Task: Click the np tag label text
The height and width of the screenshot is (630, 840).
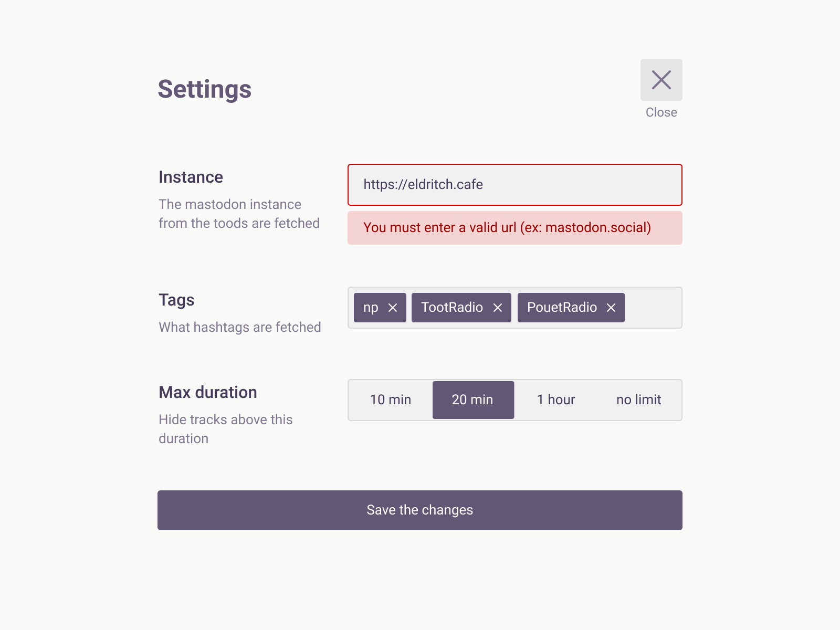Action: [371, 308]
